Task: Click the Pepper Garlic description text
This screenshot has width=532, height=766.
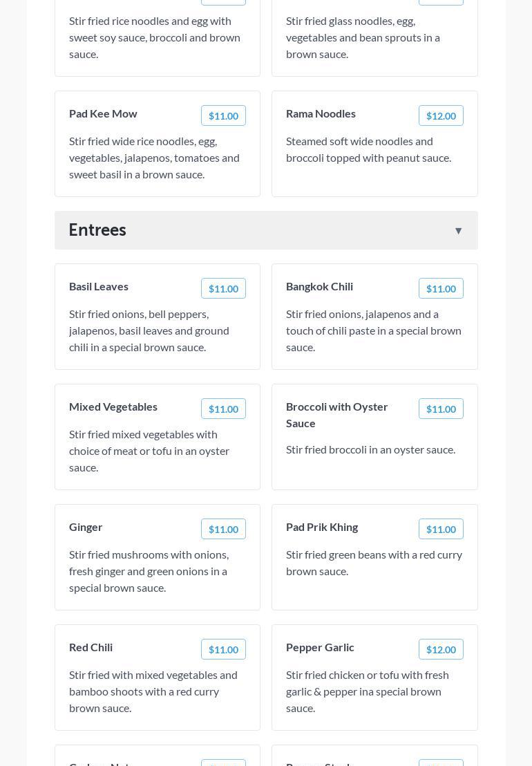Action: 367,691
